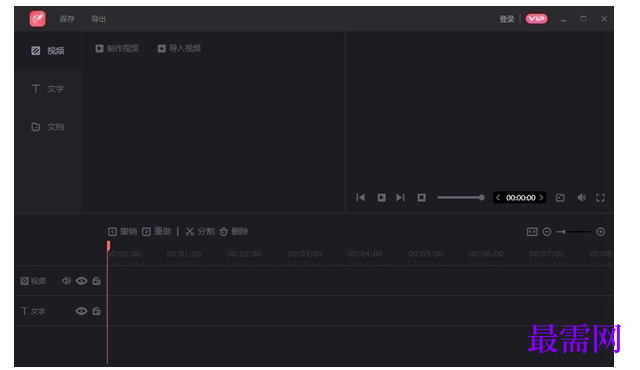Zoom in timeline with plus icon
Image resolution: width=640 pixels, height=370 pixels.
[x=600, y=232]
